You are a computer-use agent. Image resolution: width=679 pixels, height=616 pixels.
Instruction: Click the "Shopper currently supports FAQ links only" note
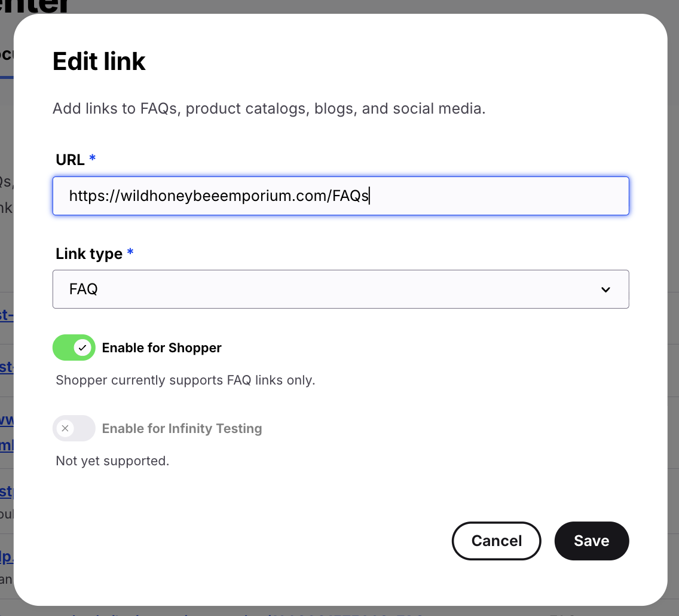(185, 380)
